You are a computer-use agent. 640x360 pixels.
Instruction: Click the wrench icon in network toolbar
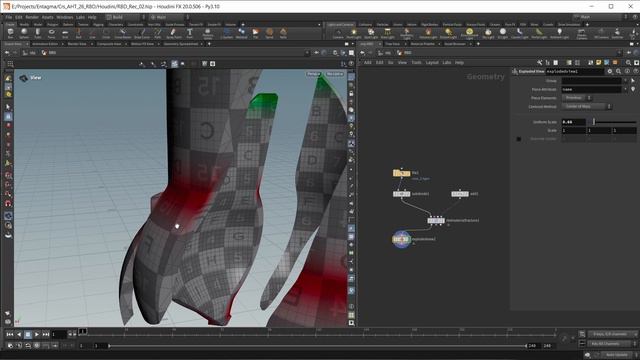click(x=540, y=62)
